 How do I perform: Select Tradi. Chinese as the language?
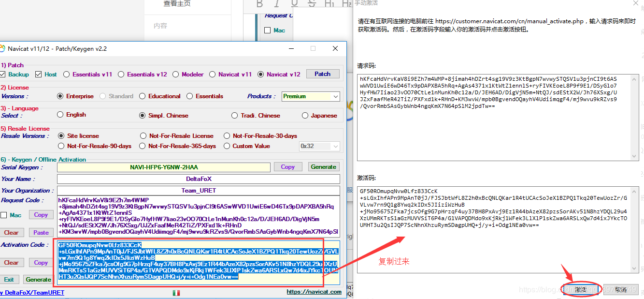coord(234,115)
